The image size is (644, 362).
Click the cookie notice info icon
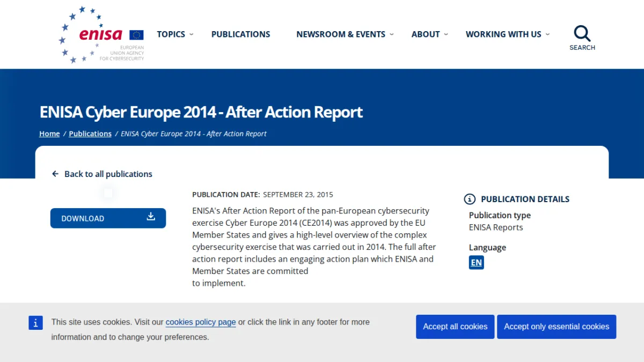pyautogui.click(x=35, y=322)
